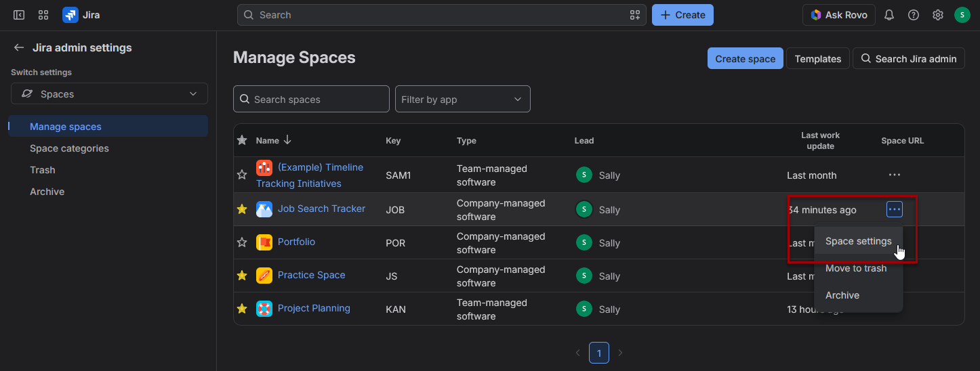
Task: Open notifications bell icon
Action: click(x=889, y=15)
